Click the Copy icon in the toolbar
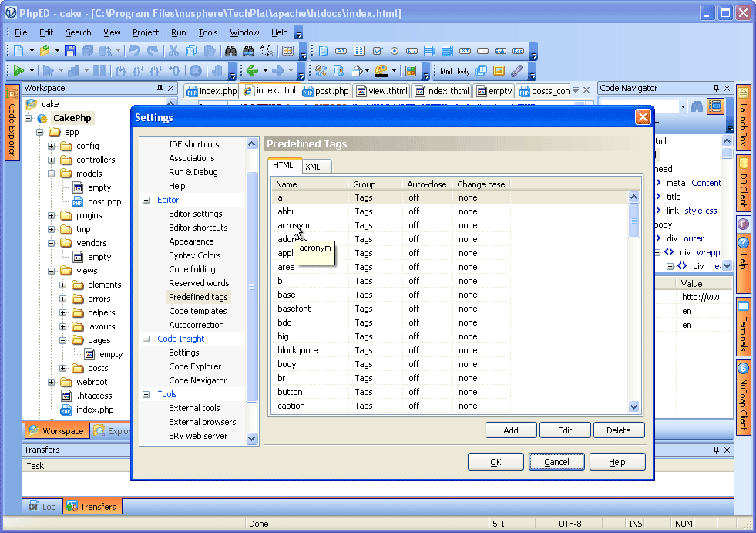 pyautogui.click(x=191, y=50)
